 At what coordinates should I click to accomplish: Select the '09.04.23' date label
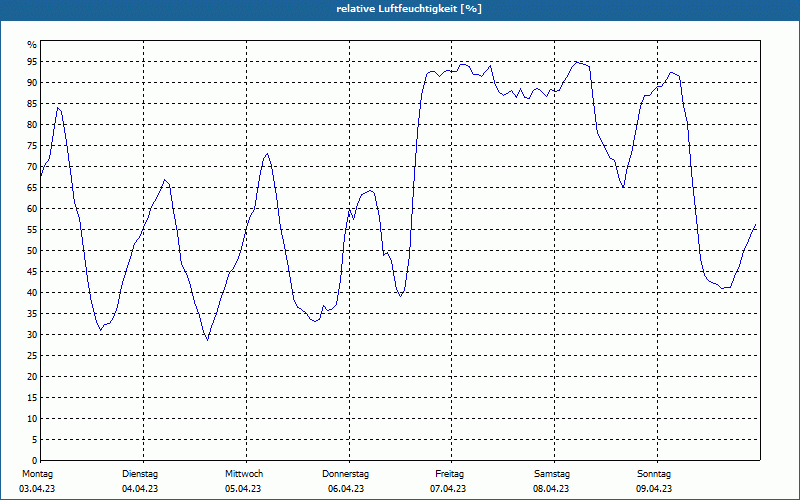[654, 489]
